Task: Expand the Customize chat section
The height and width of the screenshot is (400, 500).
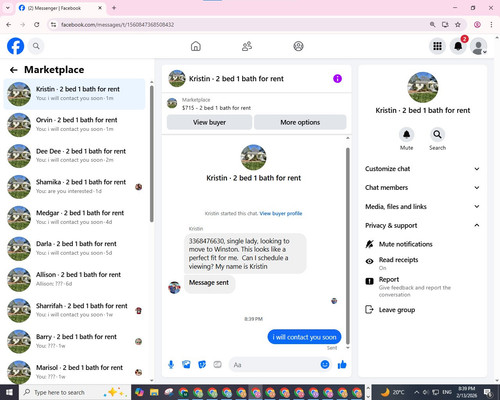Action: (x=423, y=169)
